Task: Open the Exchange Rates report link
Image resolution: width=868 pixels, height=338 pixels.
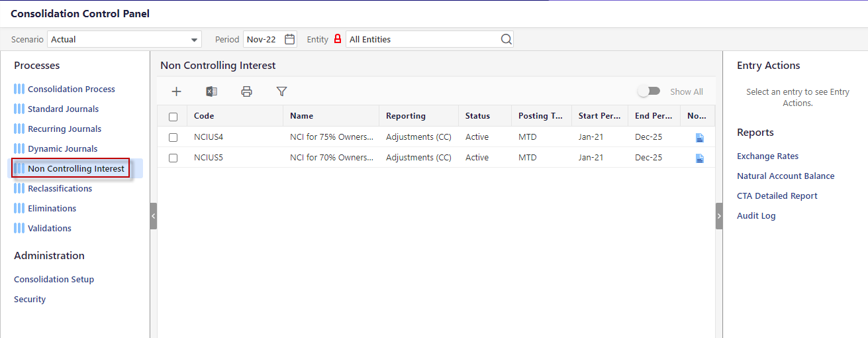Action: pyautogui.click(x=767, y=156)
